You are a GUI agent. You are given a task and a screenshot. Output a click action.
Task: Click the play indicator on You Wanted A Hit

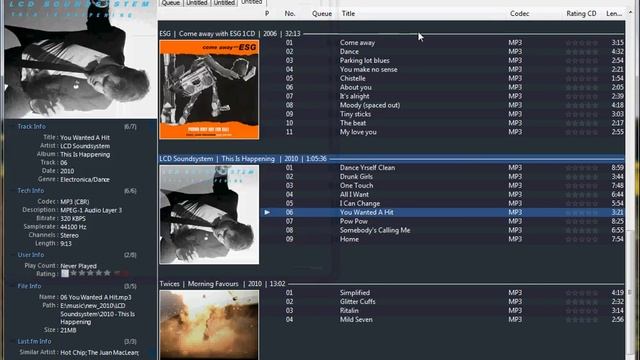(x=267, y=212)
